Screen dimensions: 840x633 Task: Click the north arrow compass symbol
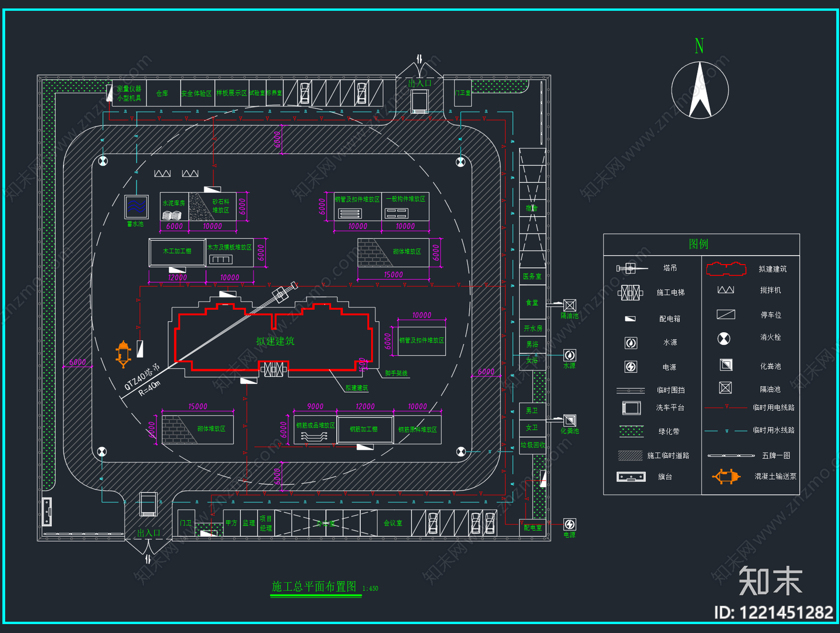700,90
